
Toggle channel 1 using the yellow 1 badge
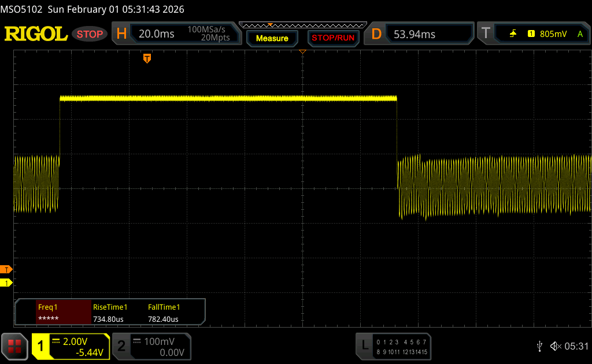pyautogui.click(x=41, y=346)
